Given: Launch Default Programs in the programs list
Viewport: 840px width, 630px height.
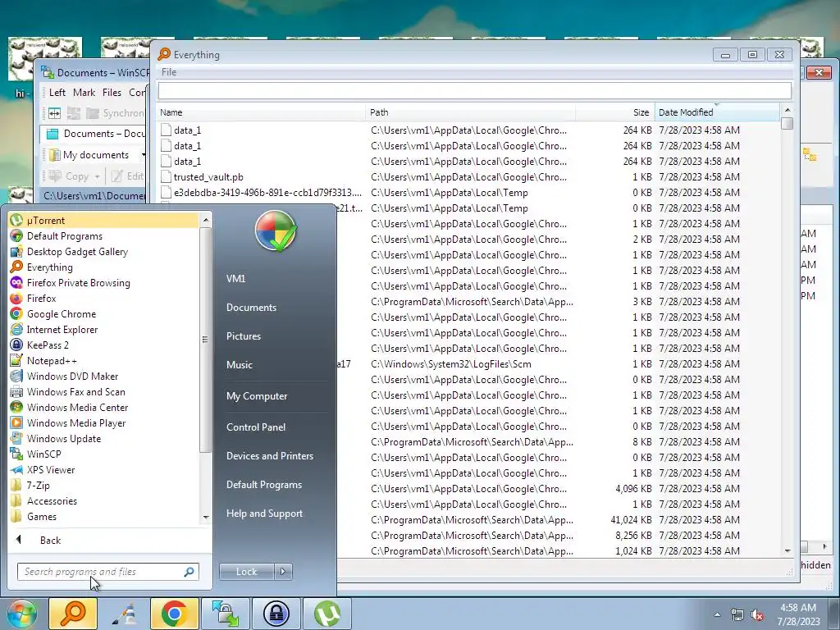Looking at the screenshot, I should 104,236.
